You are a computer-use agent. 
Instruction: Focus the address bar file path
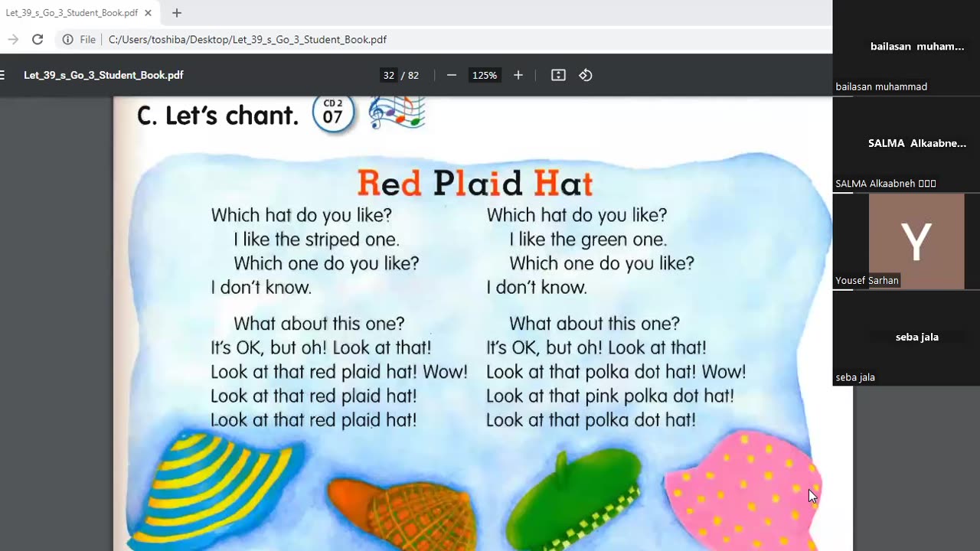coord(247,39)
